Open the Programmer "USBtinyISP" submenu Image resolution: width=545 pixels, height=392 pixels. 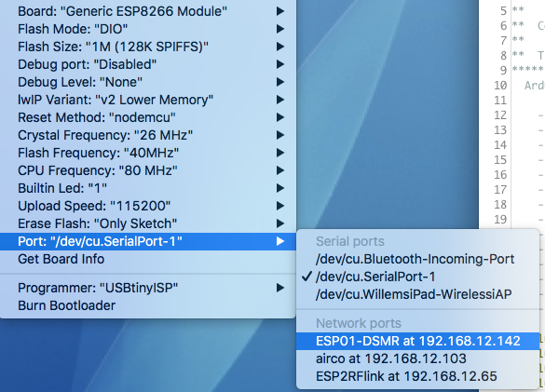tap(148, 288)
